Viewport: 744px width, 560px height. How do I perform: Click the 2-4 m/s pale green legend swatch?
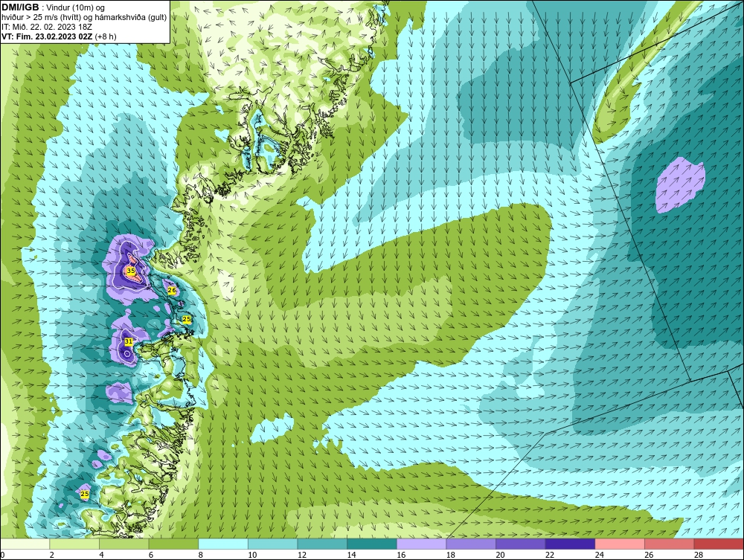click(x=74, y=544)
